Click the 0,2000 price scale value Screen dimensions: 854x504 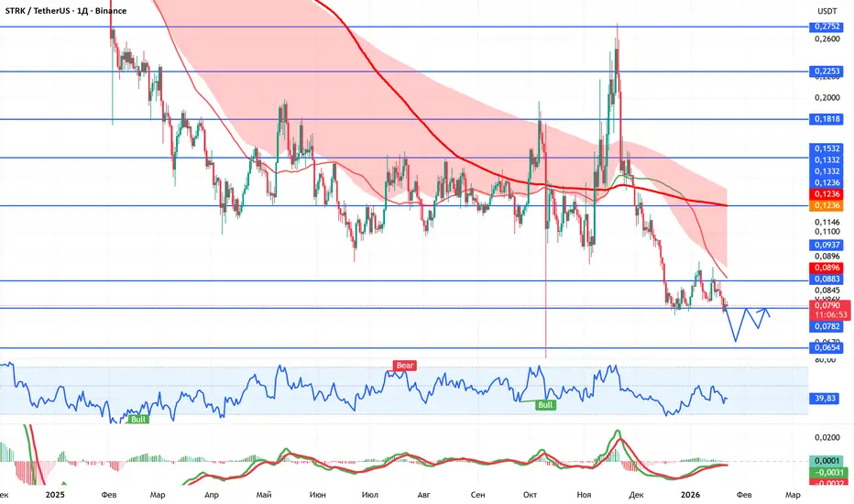(x=827, y=97)
